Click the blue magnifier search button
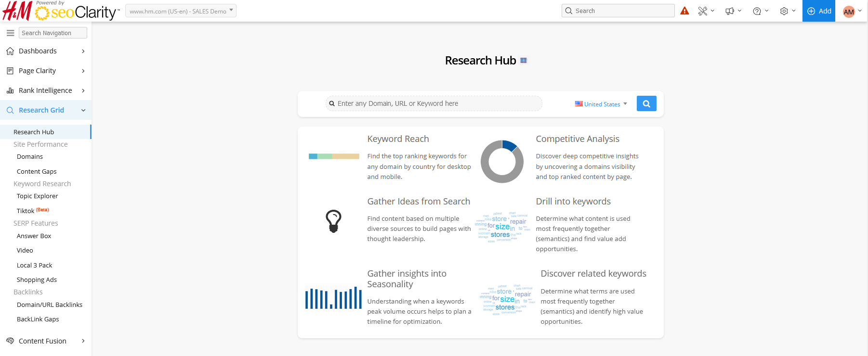 coord(646,103)
